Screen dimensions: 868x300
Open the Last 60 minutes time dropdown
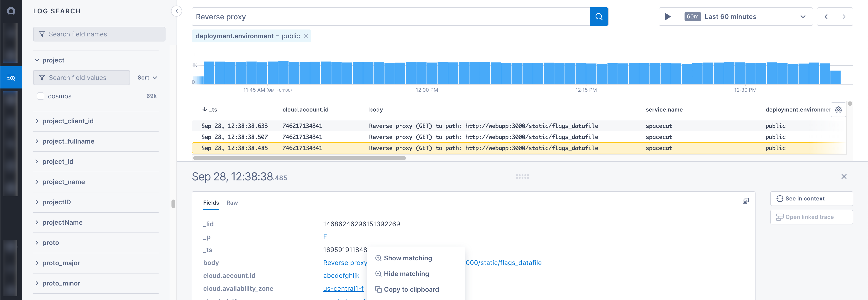coord(745,17)
